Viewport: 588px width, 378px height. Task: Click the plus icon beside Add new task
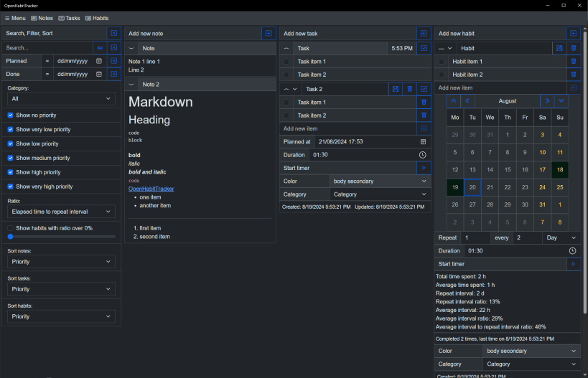[x=424, y=33]
